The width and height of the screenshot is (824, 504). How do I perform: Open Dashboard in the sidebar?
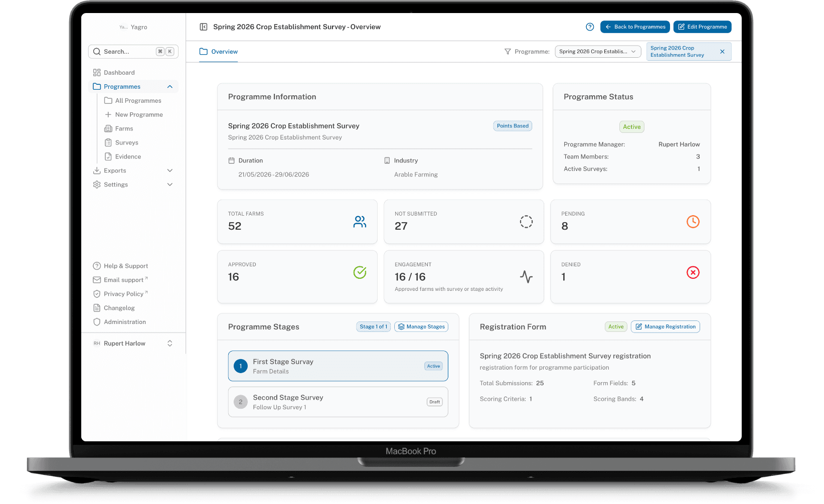click(x=133, y=73)
